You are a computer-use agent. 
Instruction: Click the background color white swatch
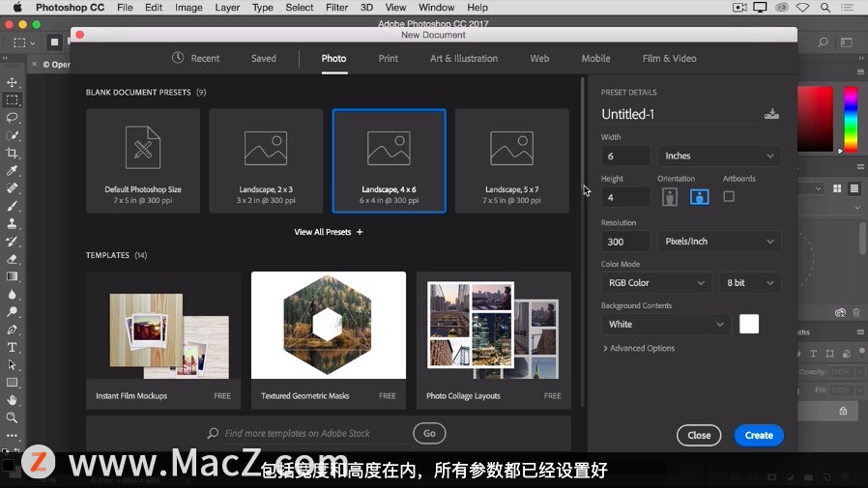click(x=749, y=325)
